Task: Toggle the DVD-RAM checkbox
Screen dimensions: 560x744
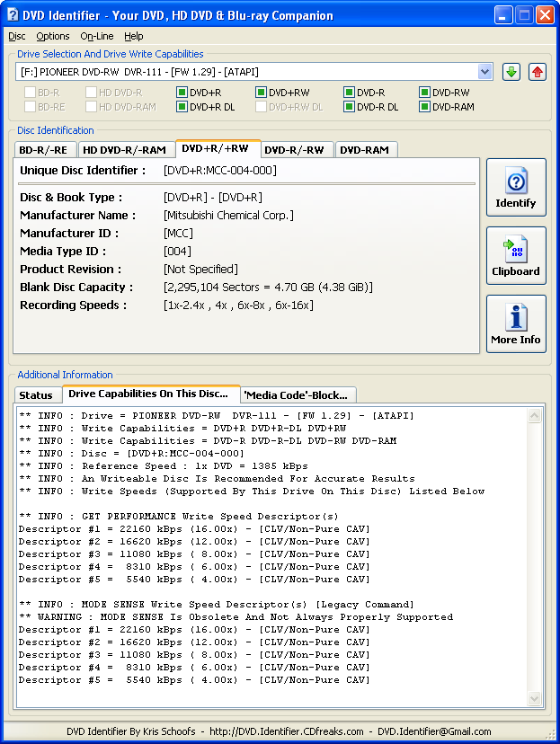Action: pos(425,107)
